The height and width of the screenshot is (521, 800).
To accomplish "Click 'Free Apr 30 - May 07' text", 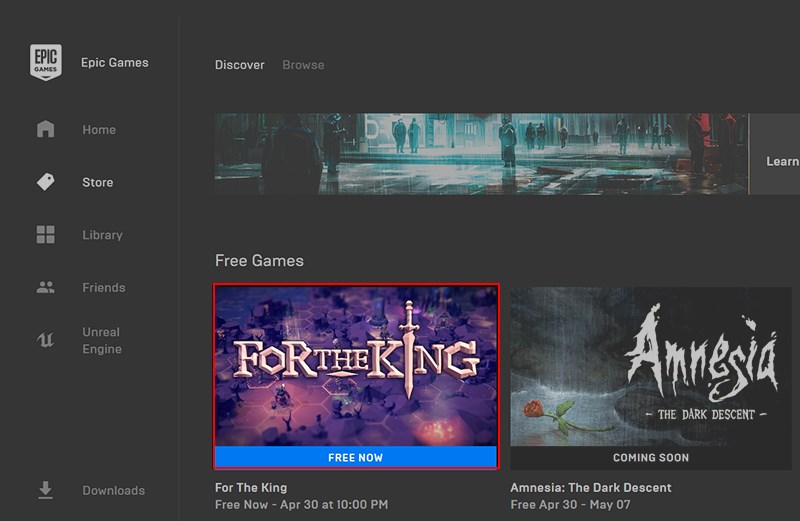I will (570, 505).
